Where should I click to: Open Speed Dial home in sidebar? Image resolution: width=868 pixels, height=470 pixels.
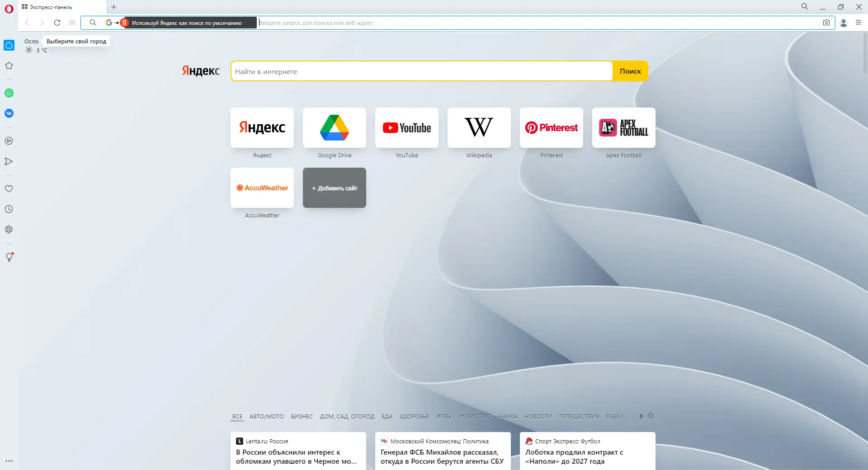9,45
